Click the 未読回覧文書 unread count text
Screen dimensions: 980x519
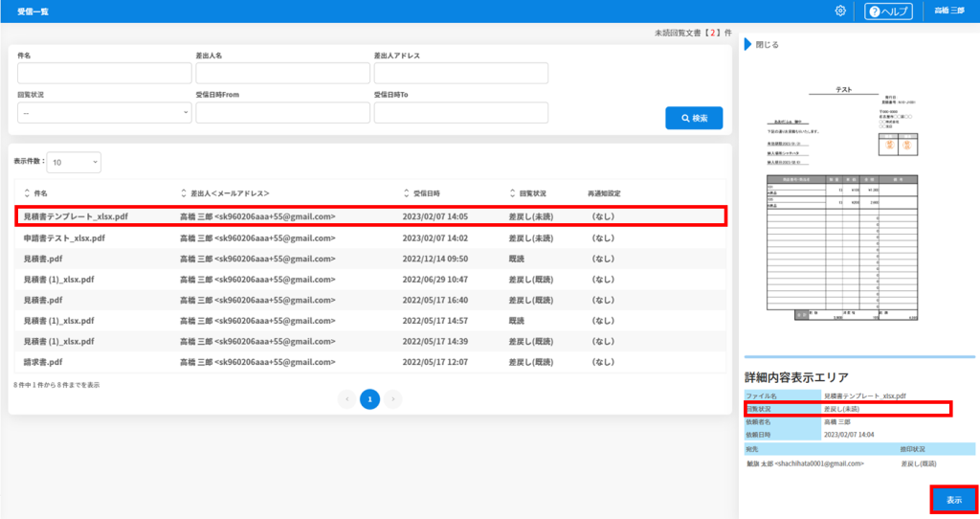[x=693, y=33]
